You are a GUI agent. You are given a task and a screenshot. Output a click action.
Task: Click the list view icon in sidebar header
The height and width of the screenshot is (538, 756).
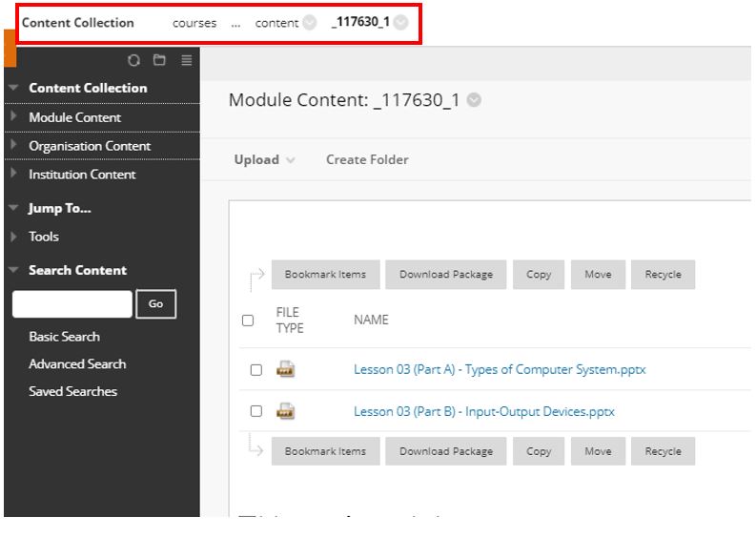click(187, 60)
